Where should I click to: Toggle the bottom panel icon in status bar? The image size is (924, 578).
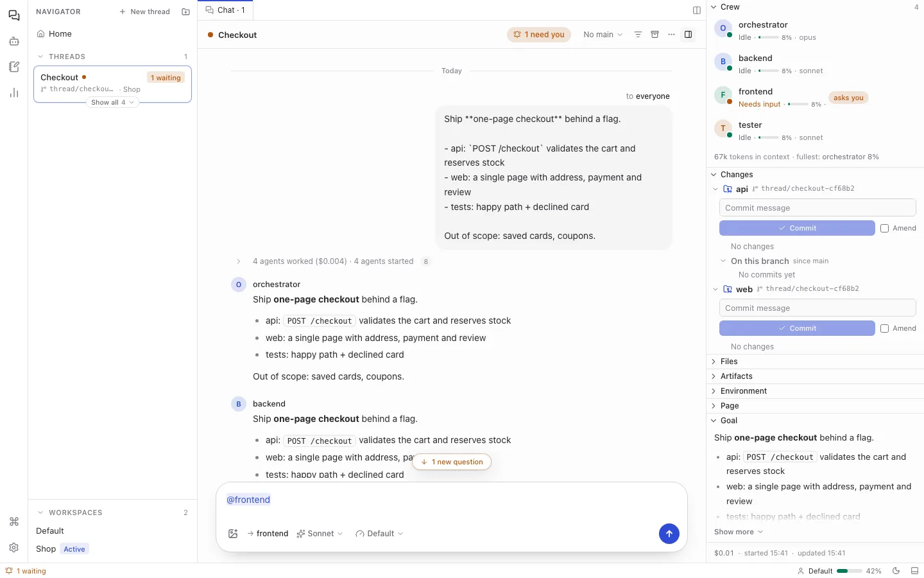(x=914, y=571)
